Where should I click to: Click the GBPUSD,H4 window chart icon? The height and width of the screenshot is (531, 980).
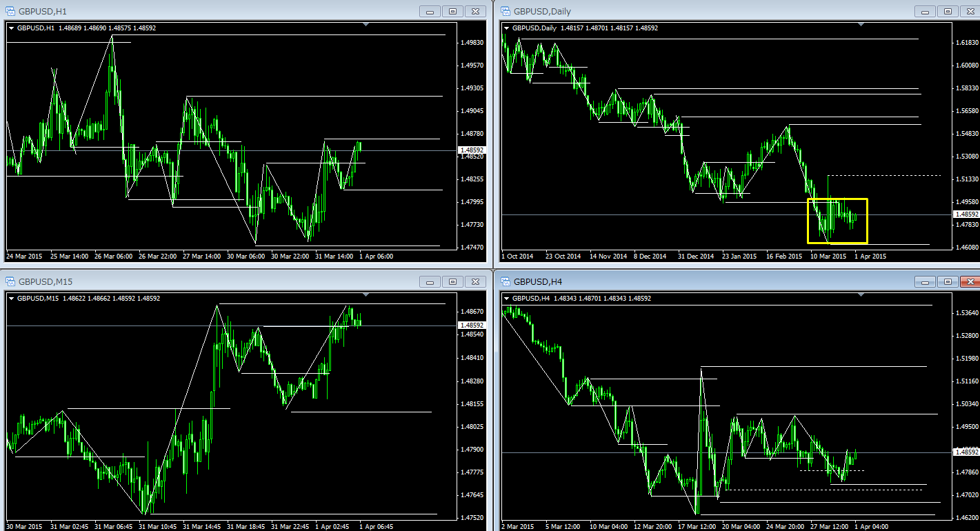point(505,281)
